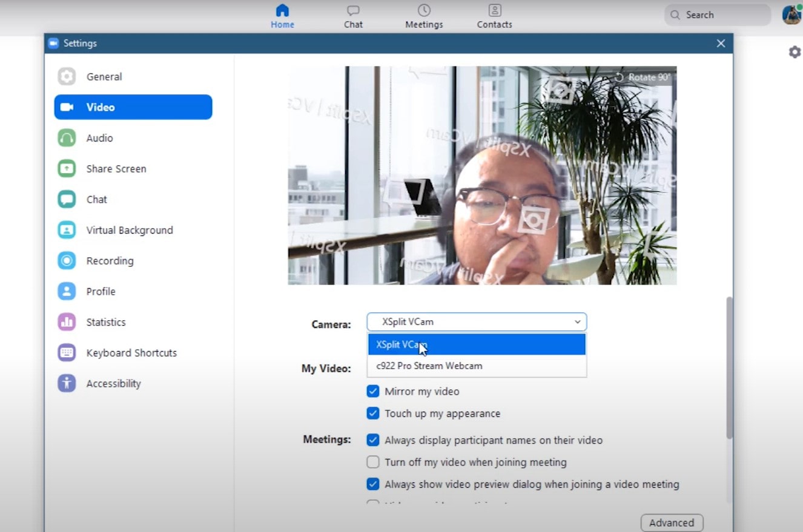Select the Keyboard Shortcuts icon
Screen dimensions: 803x532
67,353
